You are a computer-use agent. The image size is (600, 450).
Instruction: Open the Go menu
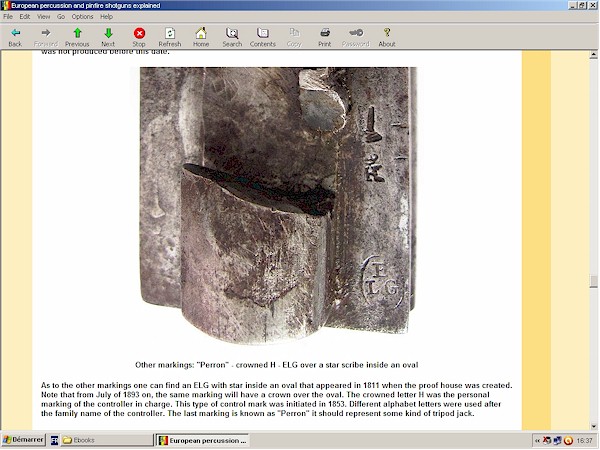[61, 16]
